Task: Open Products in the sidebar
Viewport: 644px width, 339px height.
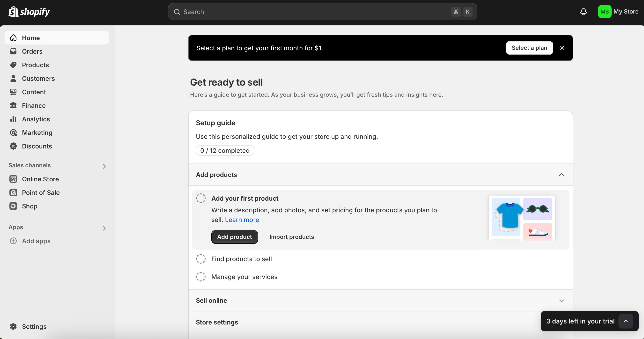Action: pyautogui.click(x=35, y=65)
